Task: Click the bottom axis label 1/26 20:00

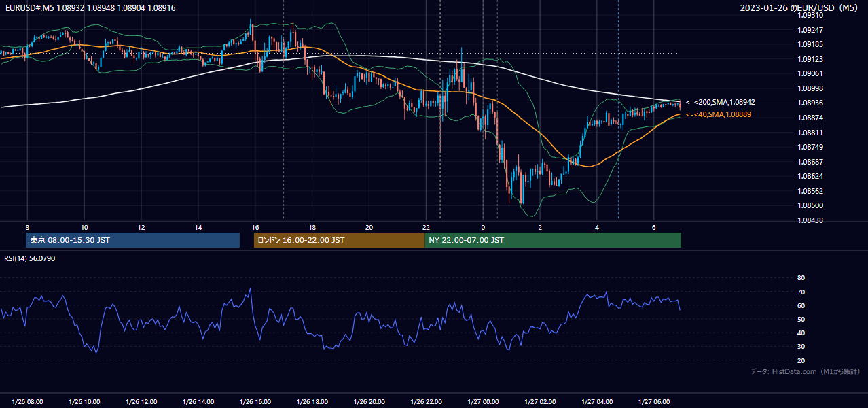Action: point(369,402)
